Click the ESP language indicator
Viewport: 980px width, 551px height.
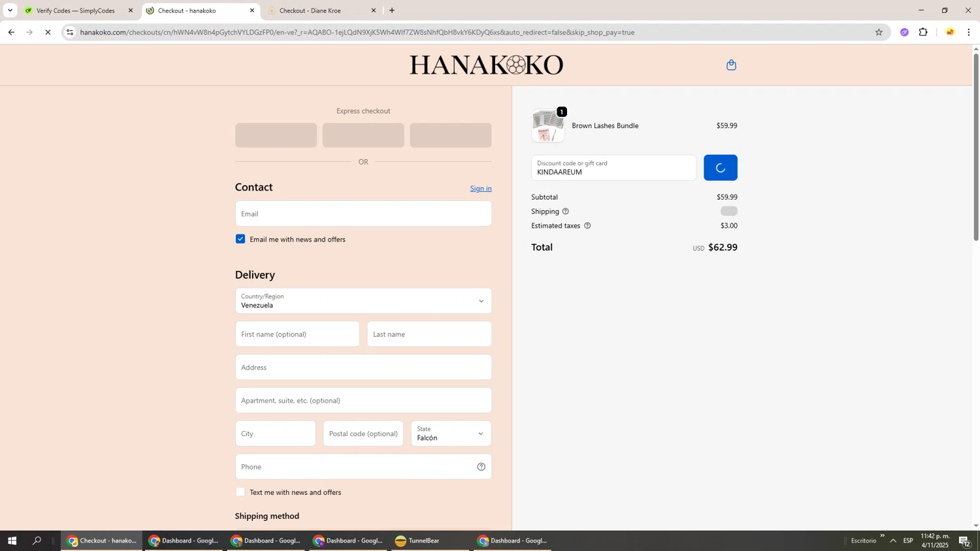908,541
